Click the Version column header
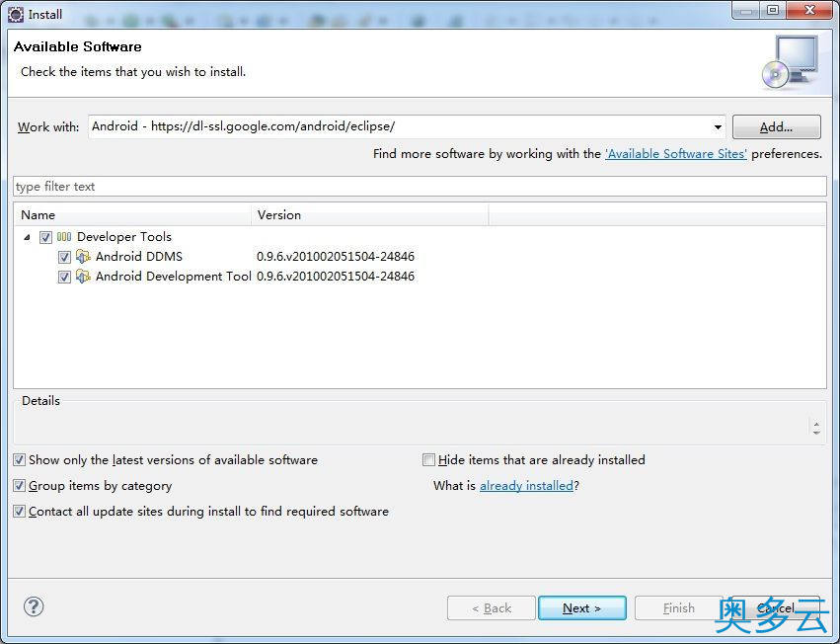 (x=369, y=215)
